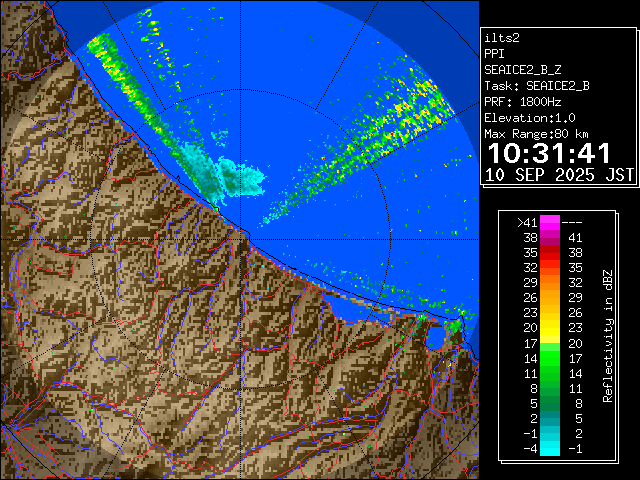The height and width of the screenshot is (480, 640).
Task: Click the ilts2 radar site label
Action: pos(502,37)
